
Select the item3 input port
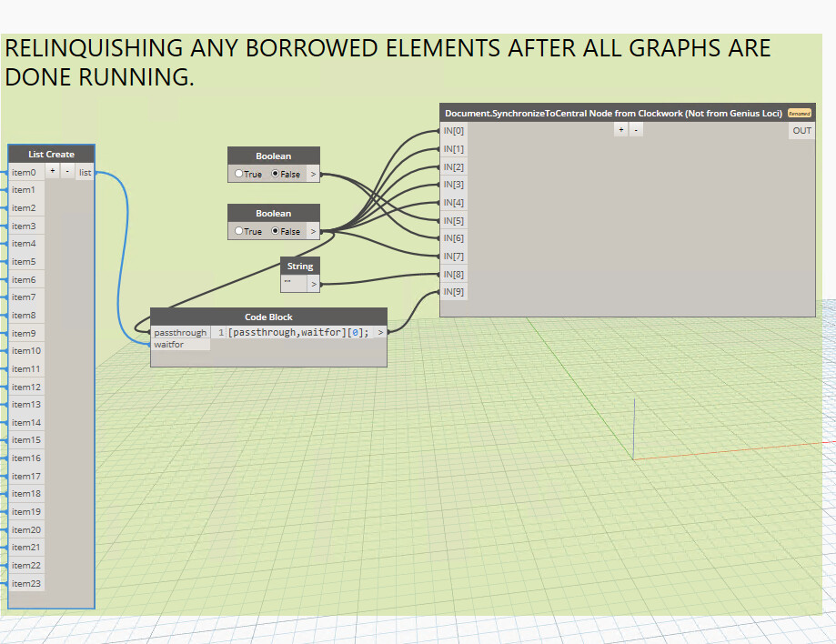coord(26,226)
